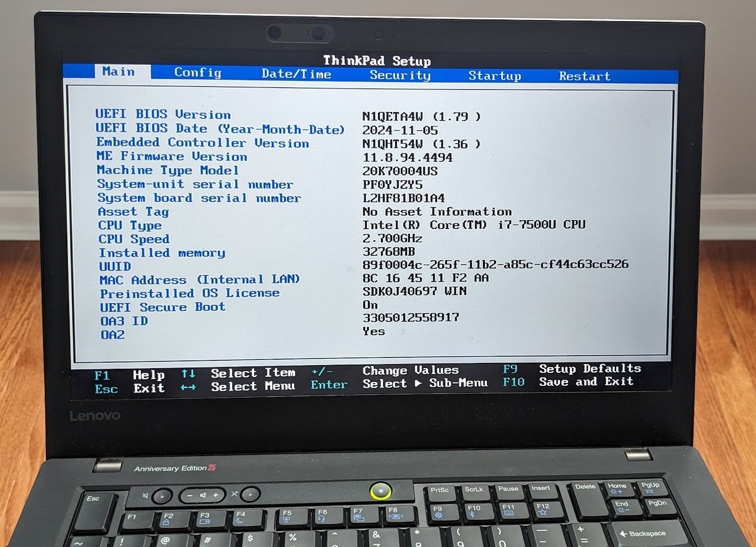Click the F10 Save and Exit hint
Image resolution: width=756 pixels, height=547 pixels.
568,382
